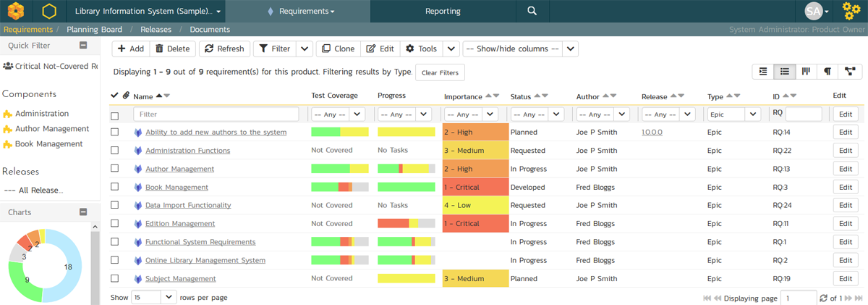Image resolution: width=868 pixels, height=305 pixels.
Task: Open the Reporting menu
Action: [x=443, y=12]
